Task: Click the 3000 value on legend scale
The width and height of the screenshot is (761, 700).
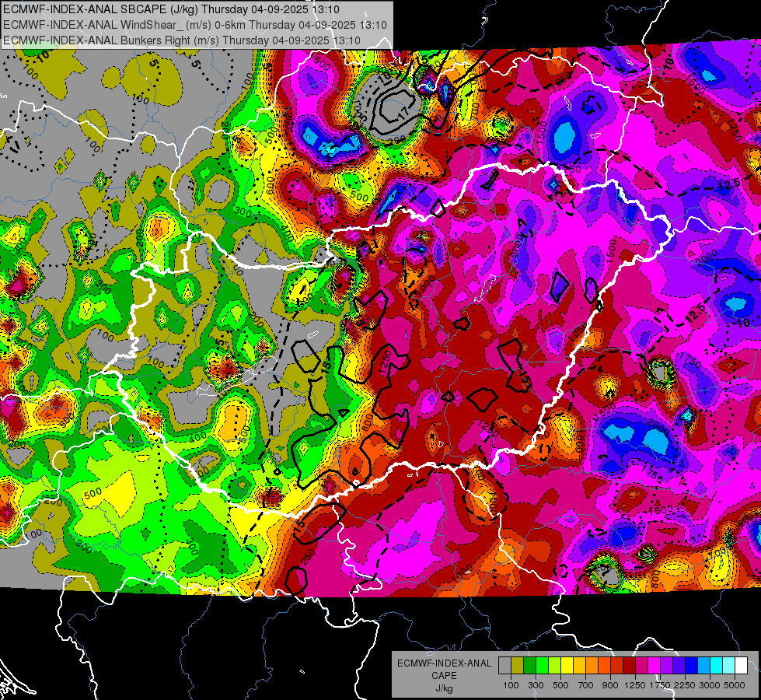Action: [x=710, y=685]
